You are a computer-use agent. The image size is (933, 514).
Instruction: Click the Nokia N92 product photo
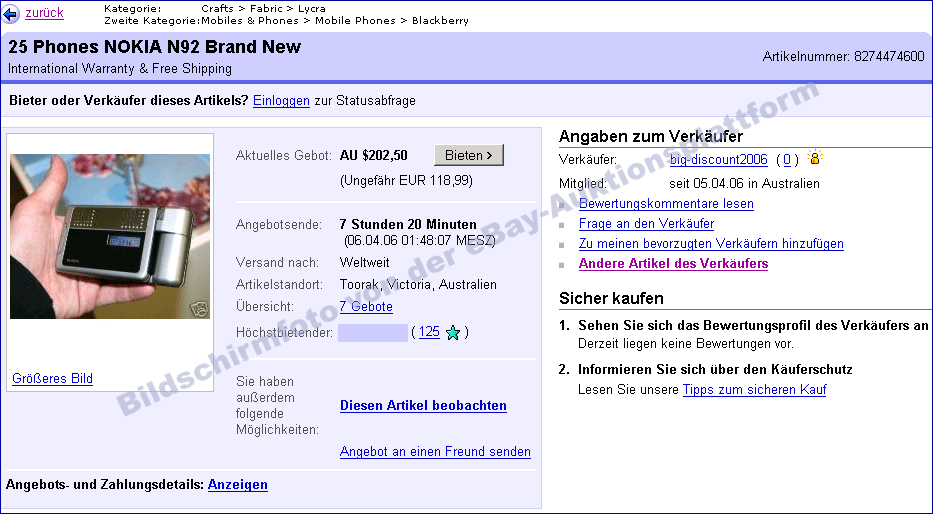(x=110, y=236)
